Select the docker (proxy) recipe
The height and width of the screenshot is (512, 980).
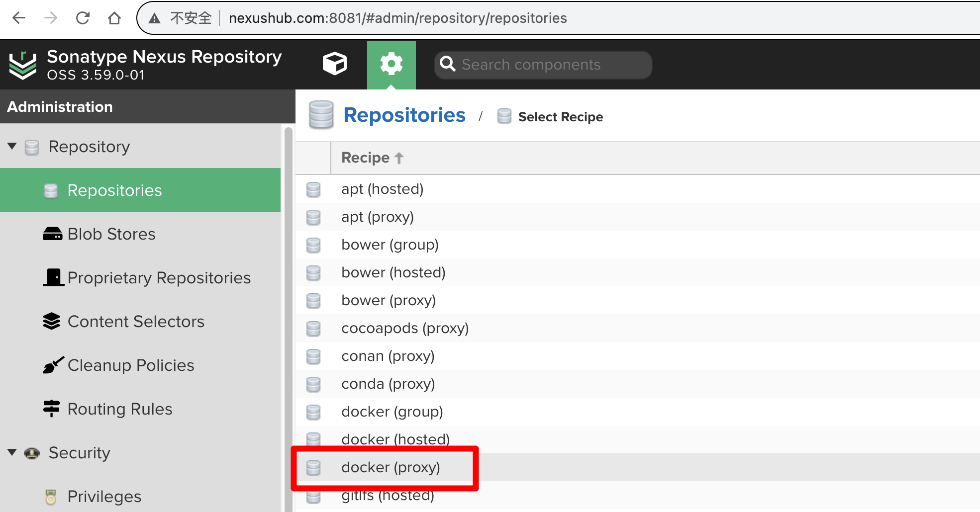click(391, 468)
